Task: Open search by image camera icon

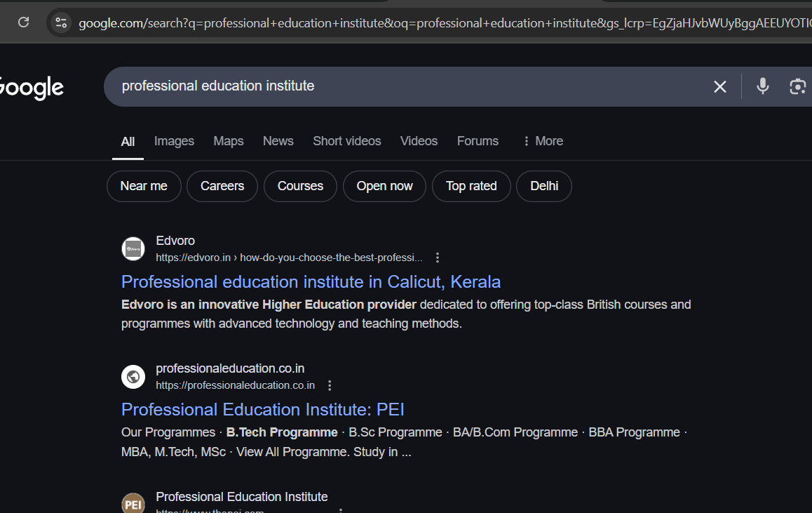Action: [797, 86]
